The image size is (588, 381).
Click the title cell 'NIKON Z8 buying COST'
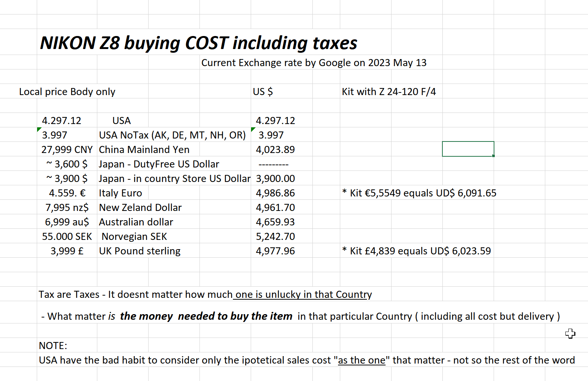pos(198,43)
